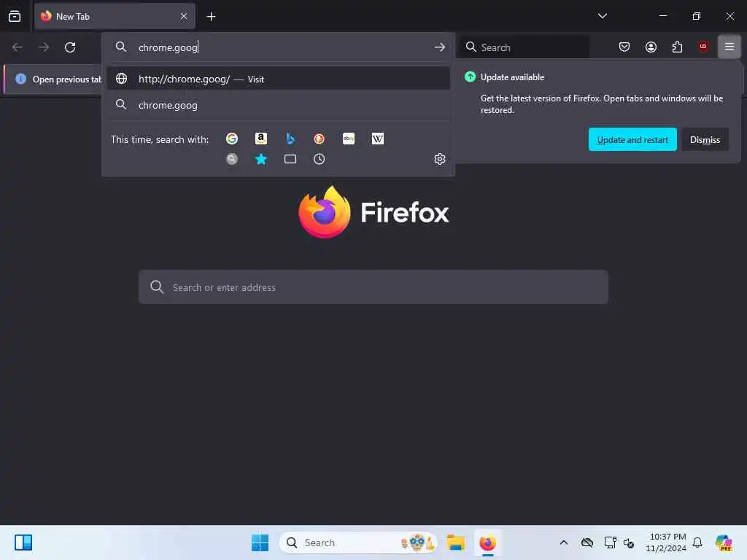Search this time with Amazon
The height and width of the screenshot is (560, 747).
261,139
